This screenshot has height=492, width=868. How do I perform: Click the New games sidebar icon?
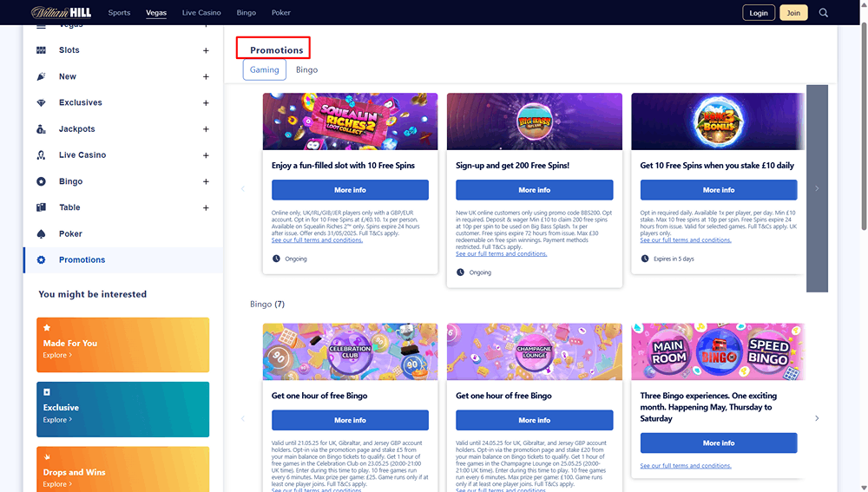(x=41, y=76)
